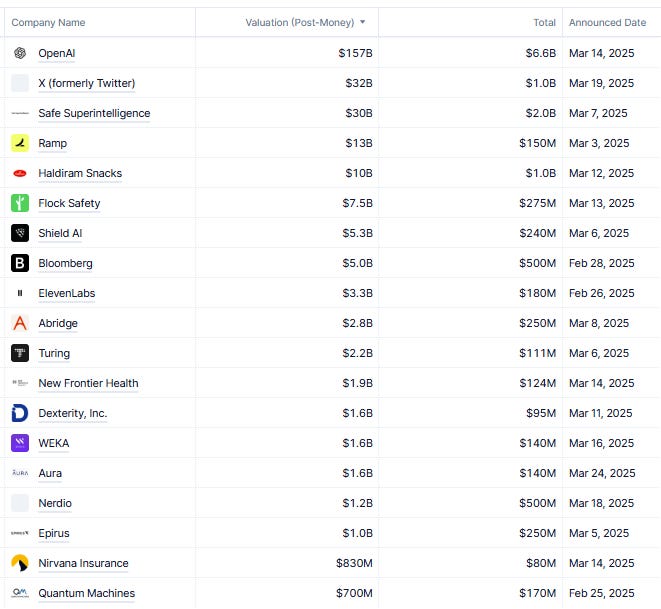Select the $157B valuation cell
Image resolution: width=661 pixels, height=609 pixels.
287,53
